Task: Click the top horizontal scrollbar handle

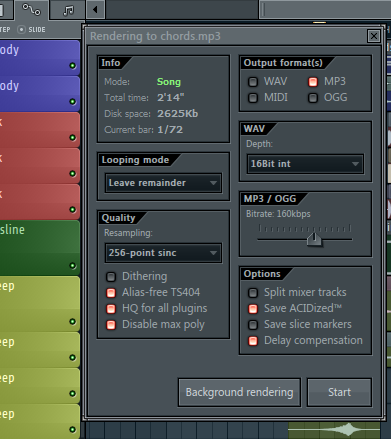Action: point(325,10)
